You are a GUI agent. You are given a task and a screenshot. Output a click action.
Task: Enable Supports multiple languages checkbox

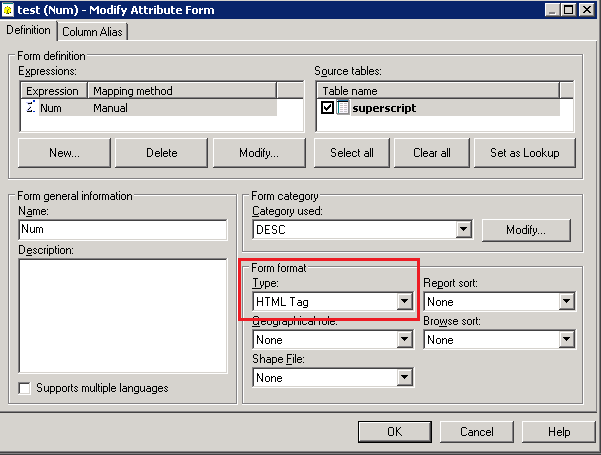point(25,388)
